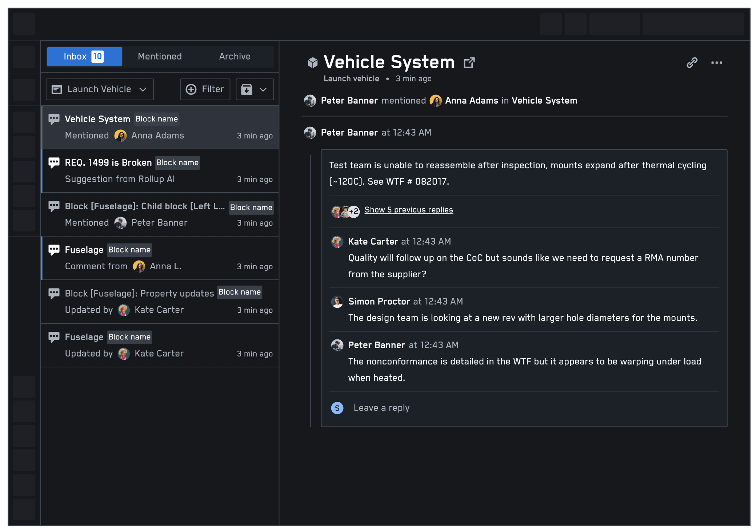Screen dimensions: 756x532
Task: Click the Leave a reply field
Action: point(381,408)
